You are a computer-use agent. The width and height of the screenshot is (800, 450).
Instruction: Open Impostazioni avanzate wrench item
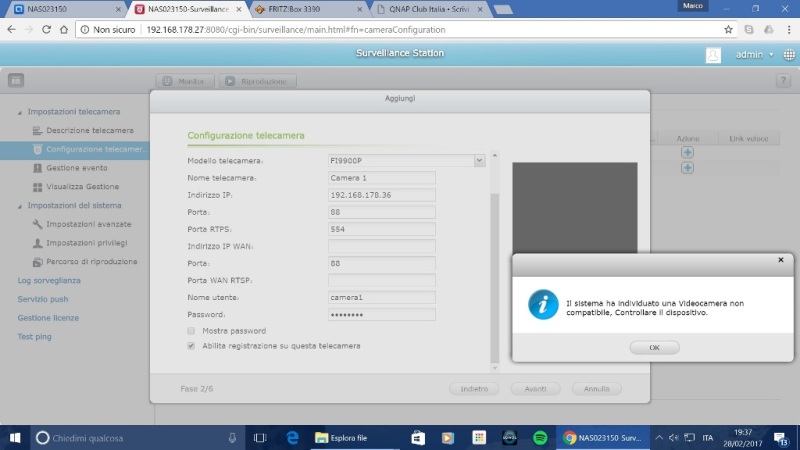[x=38, y=224]
